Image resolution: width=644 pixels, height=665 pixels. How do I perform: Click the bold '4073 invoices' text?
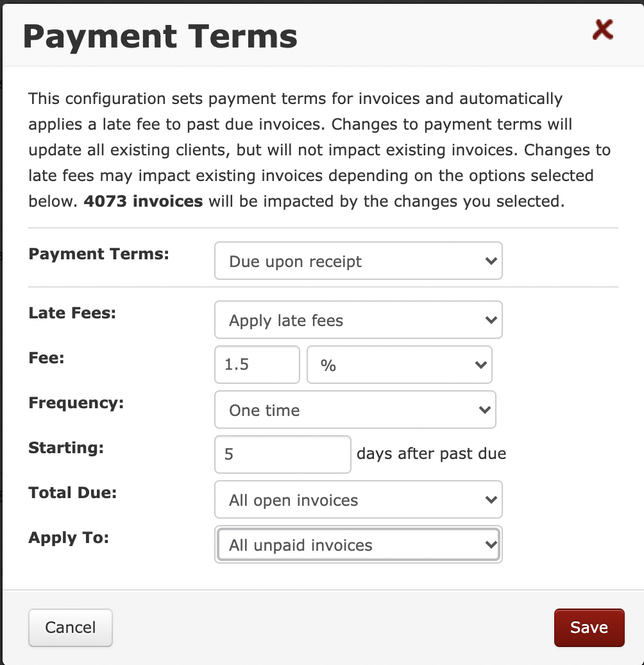(x=143, y=201)
